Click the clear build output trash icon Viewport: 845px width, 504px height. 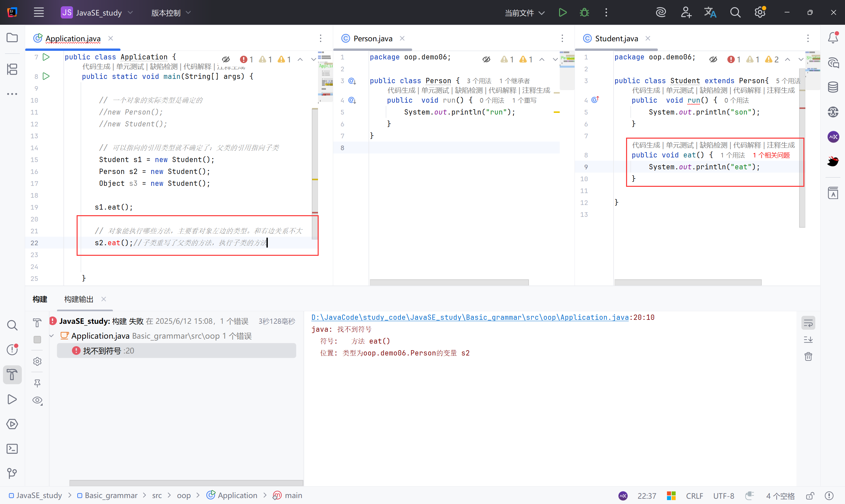pyautogui.click(x=808, y=356)
